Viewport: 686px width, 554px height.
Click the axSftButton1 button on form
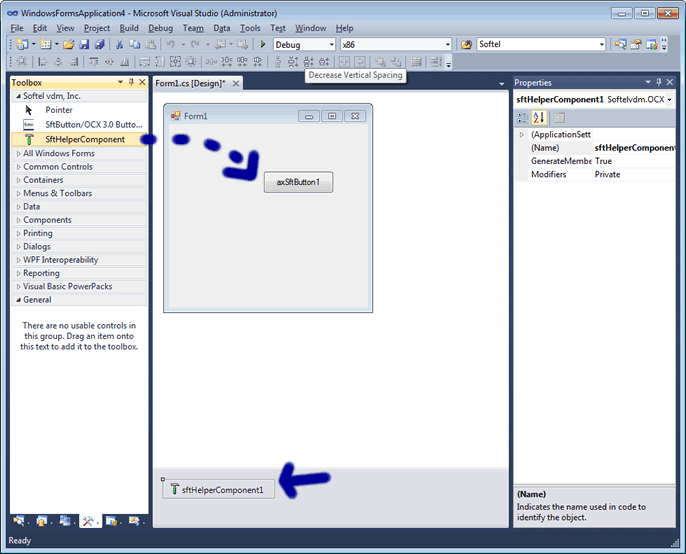[x=298, y=182]
